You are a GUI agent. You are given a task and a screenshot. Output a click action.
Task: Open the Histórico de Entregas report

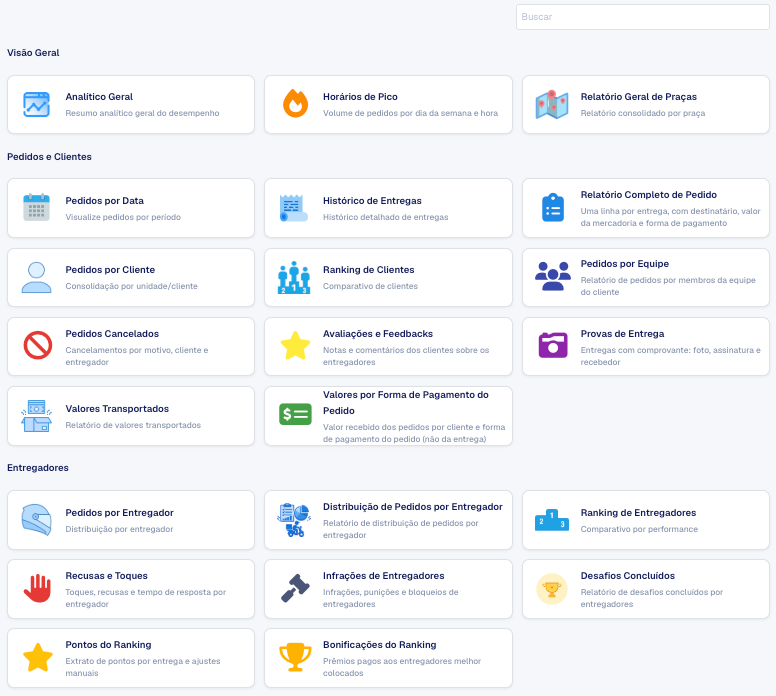[x=388, y=208]
